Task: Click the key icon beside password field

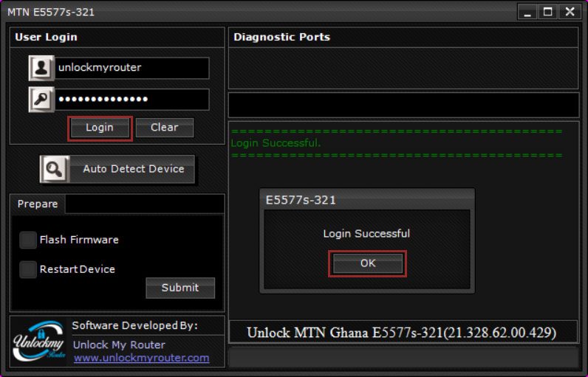Action: tap(41, 100)
